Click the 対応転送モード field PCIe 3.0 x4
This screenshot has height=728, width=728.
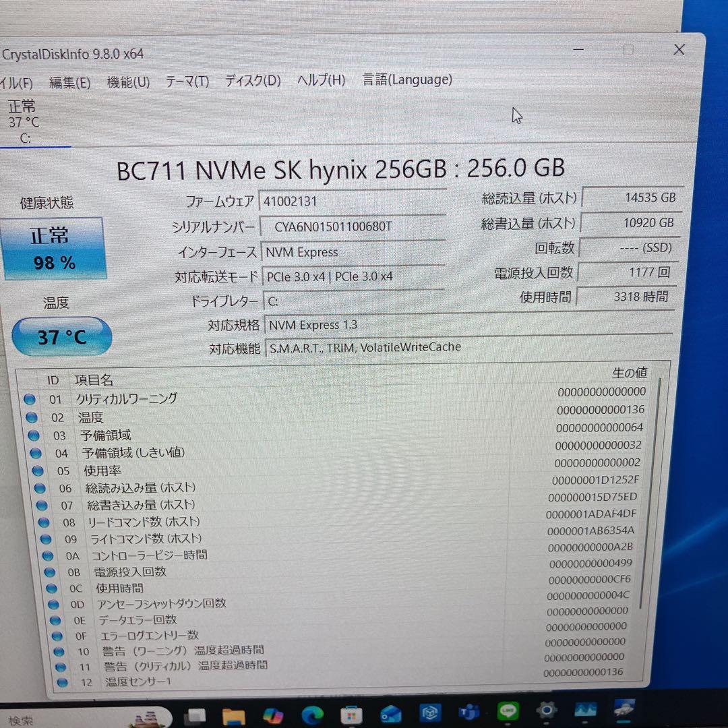(x=354, y=277)
